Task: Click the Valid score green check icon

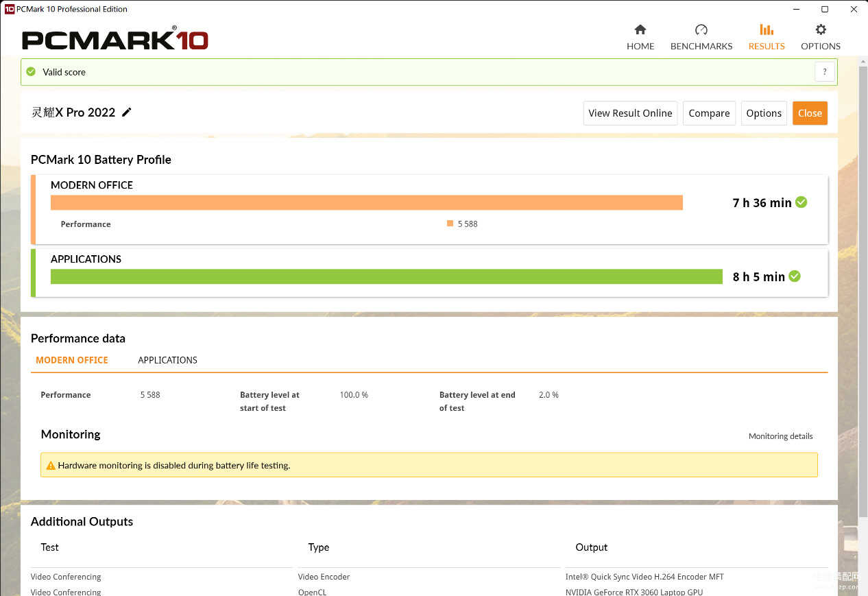Action: coord(31,71)
